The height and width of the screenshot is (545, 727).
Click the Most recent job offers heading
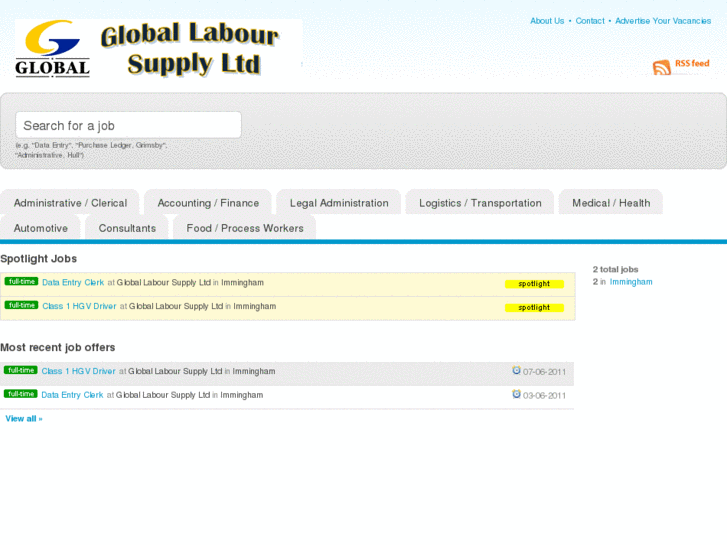[x=57, y=347]
